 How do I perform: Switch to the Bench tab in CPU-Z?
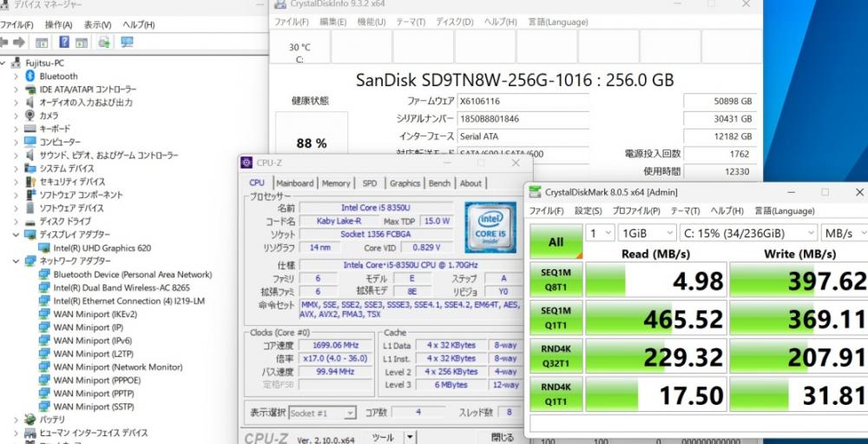[x=439, y=183]
